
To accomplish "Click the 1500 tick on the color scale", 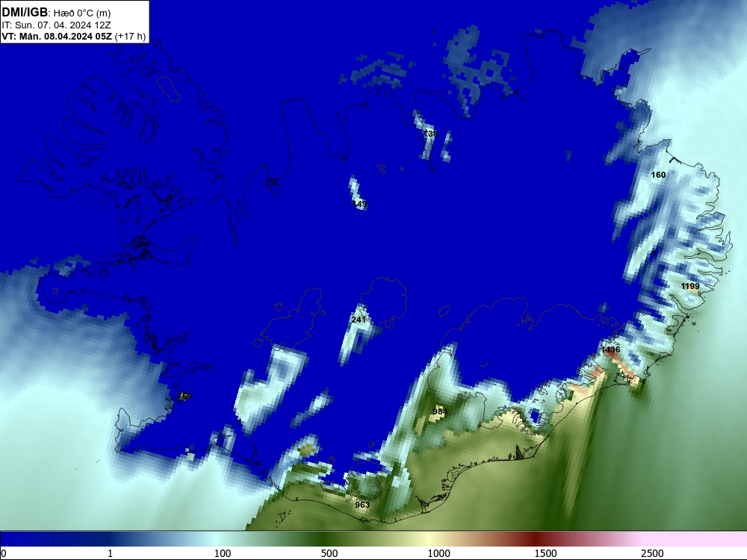I will click(x=545, y=553).
